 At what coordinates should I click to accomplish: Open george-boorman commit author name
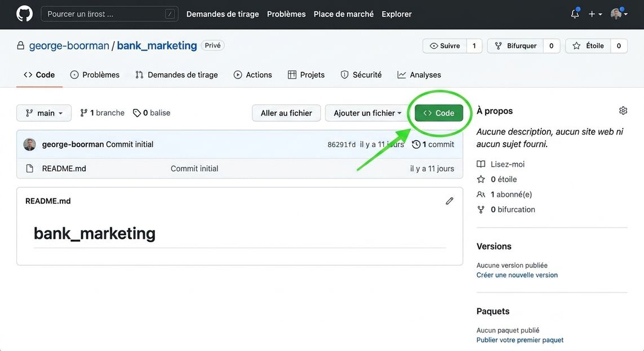coord(73,144)
